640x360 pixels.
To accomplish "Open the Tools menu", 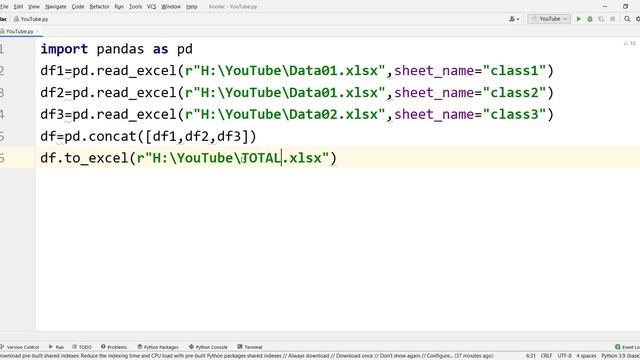I will pos(135,7).
